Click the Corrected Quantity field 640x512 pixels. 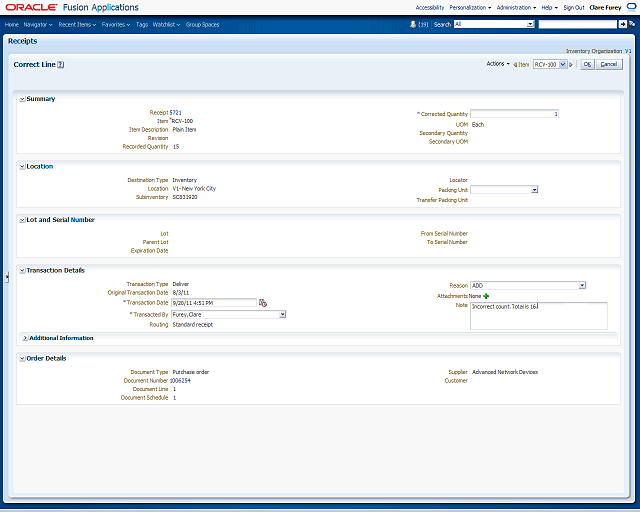514,114
